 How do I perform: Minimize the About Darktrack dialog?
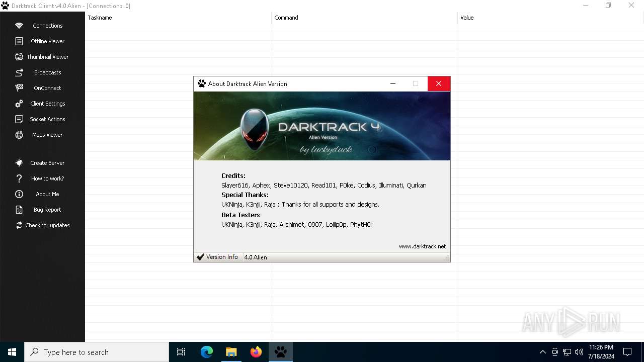393,83
